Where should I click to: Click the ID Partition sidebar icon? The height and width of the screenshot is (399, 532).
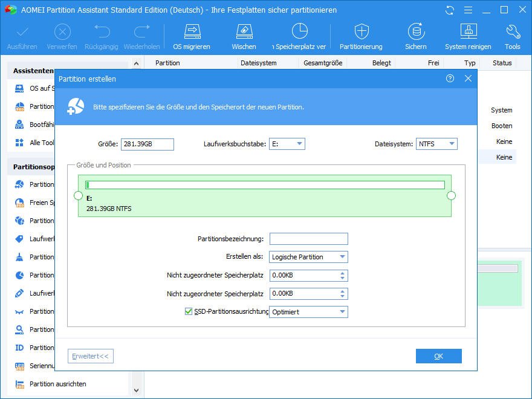pyautogui.click(x=19, y=348)
